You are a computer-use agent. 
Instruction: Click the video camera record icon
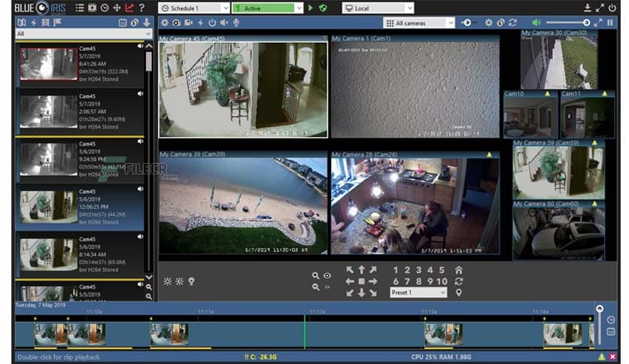click(x=188, y=23)
